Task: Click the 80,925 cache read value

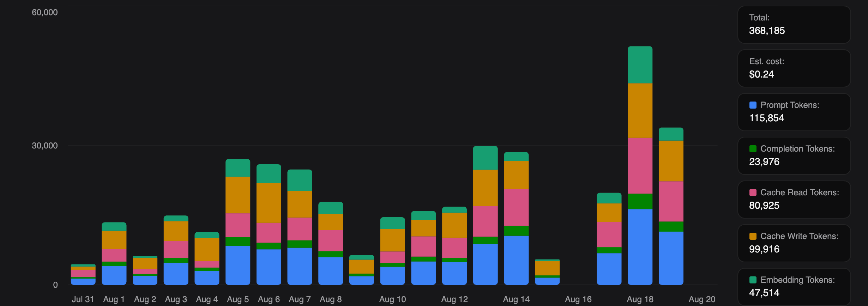Action: [x=764, y=206]
